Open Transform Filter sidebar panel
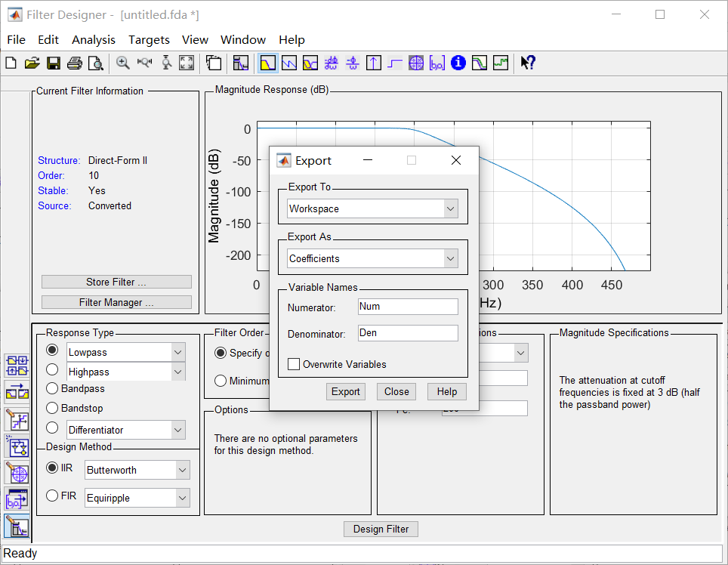 17,392
